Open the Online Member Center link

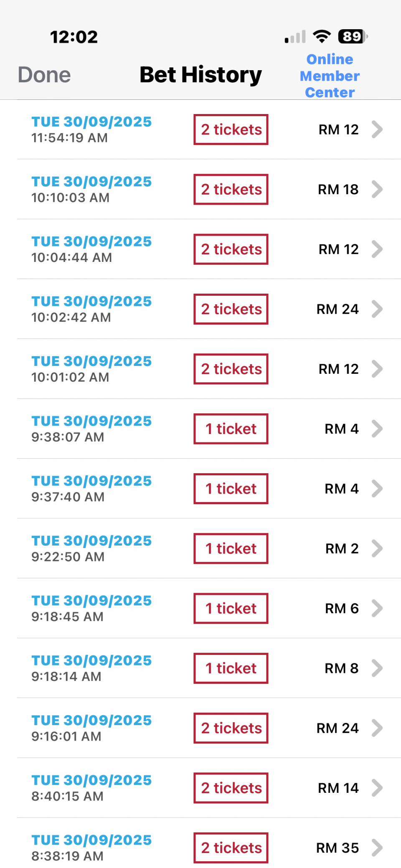(330, 76)
